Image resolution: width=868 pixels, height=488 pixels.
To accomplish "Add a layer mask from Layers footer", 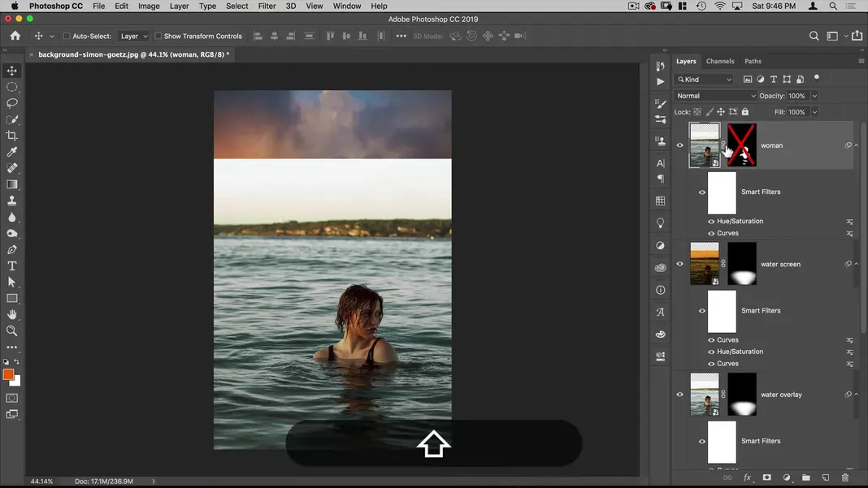I will tap(766, 477).
